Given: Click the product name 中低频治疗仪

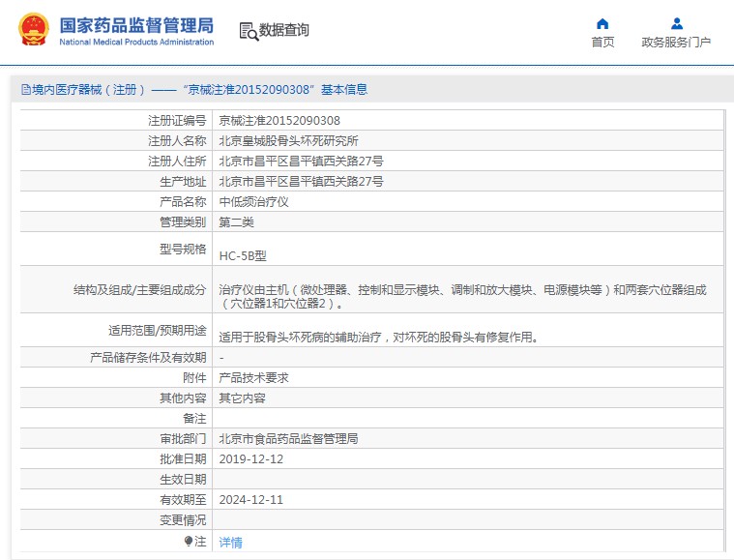Looking at the screenshot, I should tap(253, 202).
